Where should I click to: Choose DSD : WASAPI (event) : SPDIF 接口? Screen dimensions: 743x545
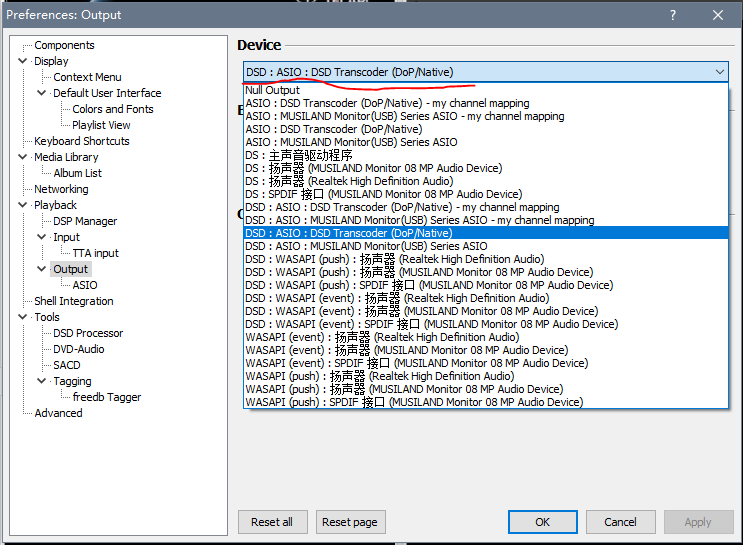tap(486, 324)
